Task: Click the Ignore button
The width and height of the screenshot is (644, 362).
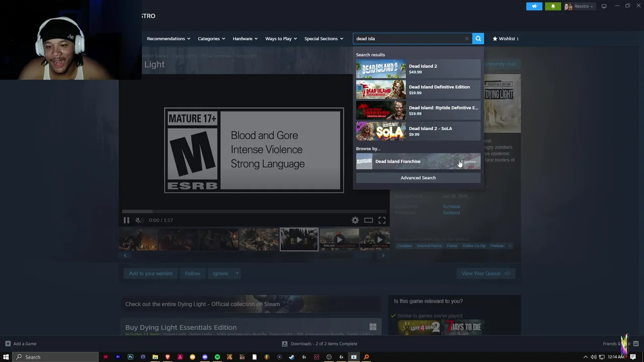Action: point(220,274)
